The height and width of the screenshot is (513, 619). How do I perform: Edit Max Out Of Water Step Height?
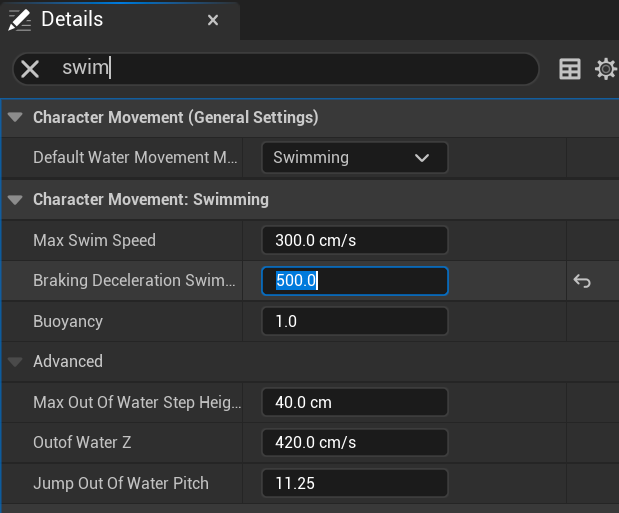click(x=354, y=402)
